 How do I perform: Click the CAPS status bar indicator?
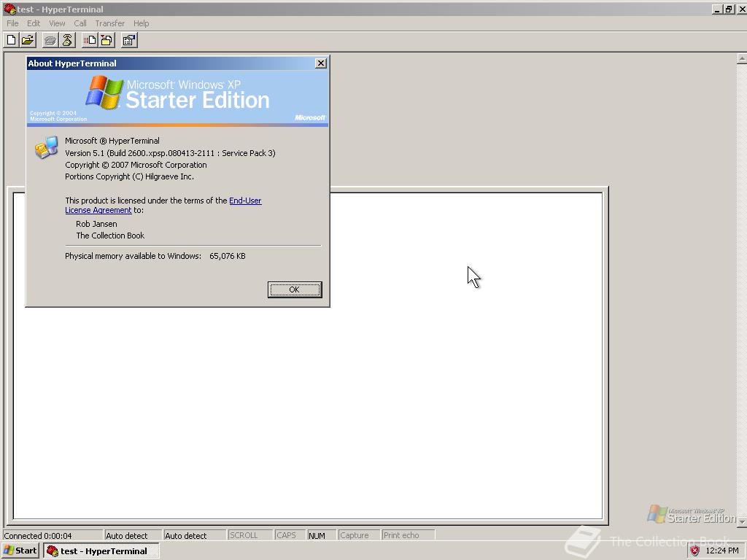pyautogui.click(x=290, y=535)
